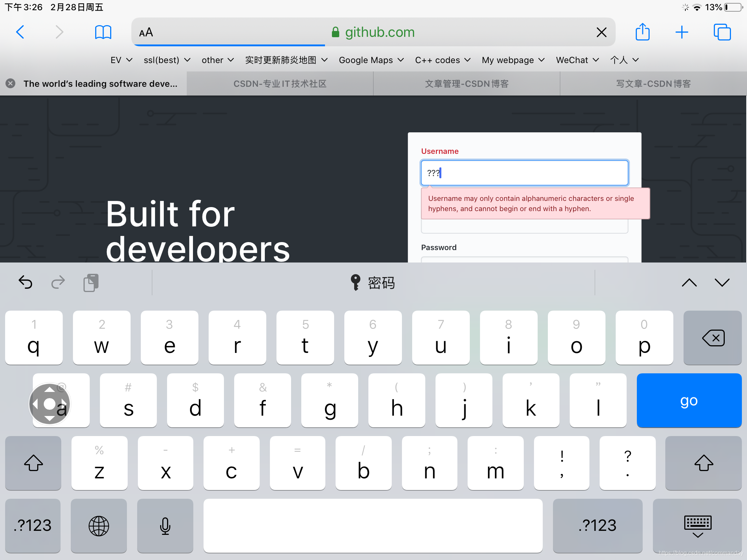
Task: Switch keyboard language with globe key
Action: (x=99, y=526)
